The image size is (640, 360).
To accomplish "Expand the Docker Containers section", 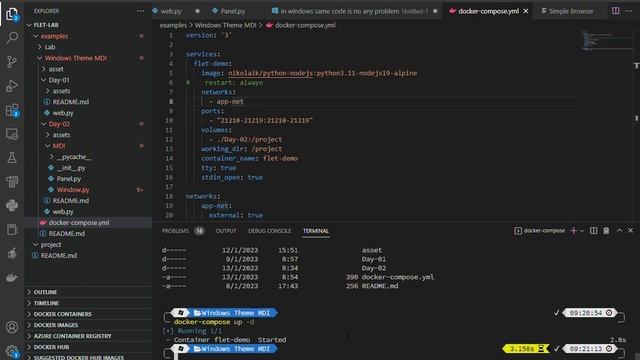I will coord(62,314).
